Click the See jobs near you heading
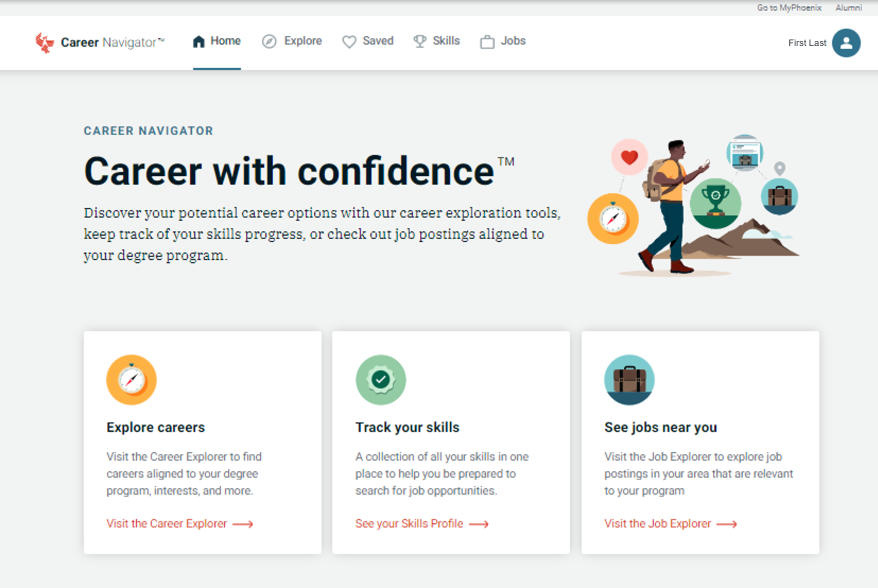878x588 pixels. coord(660,427)
